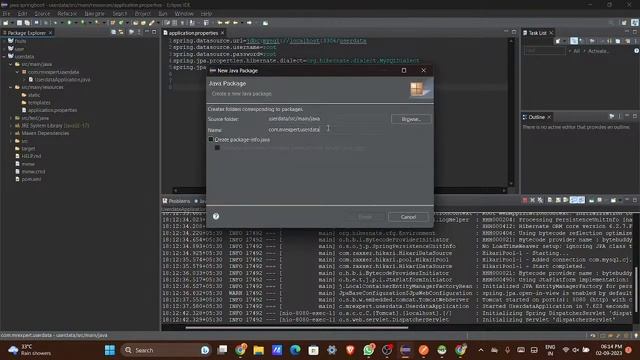
Task: Click the Forward navigation arrow in the toolbar
Action: (249, 23)
